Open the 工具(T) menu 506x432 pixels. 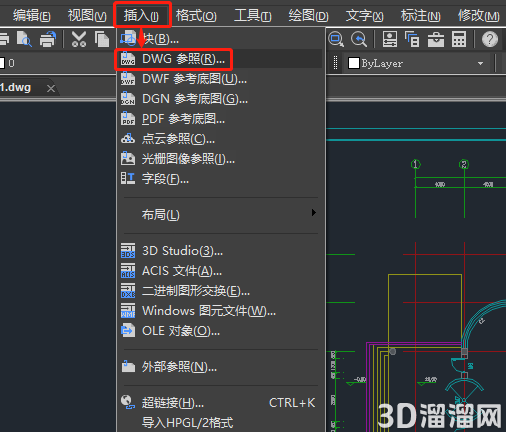252,15
